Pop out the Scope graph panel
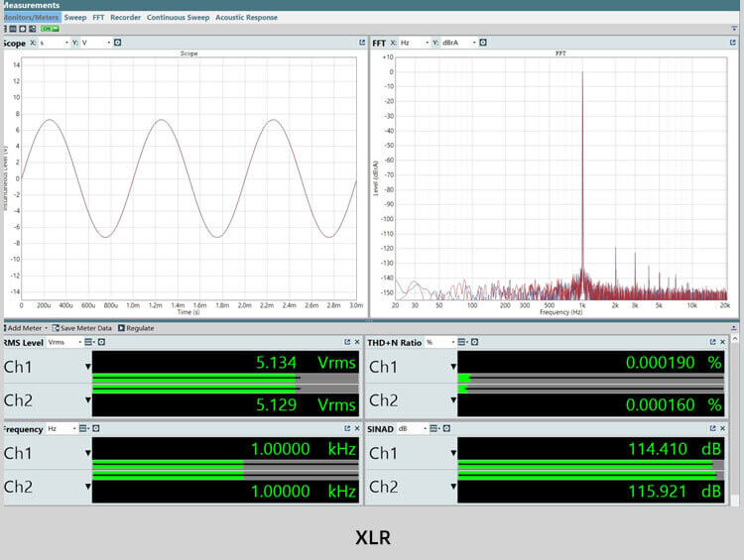The image size is (744, 560). [362, 43]
